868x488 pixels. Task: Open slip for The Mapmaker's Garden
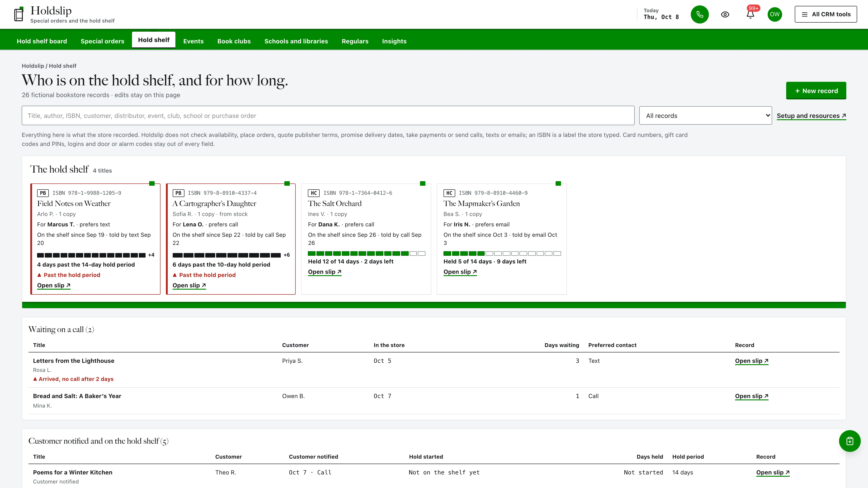click(x=460, y=272)
